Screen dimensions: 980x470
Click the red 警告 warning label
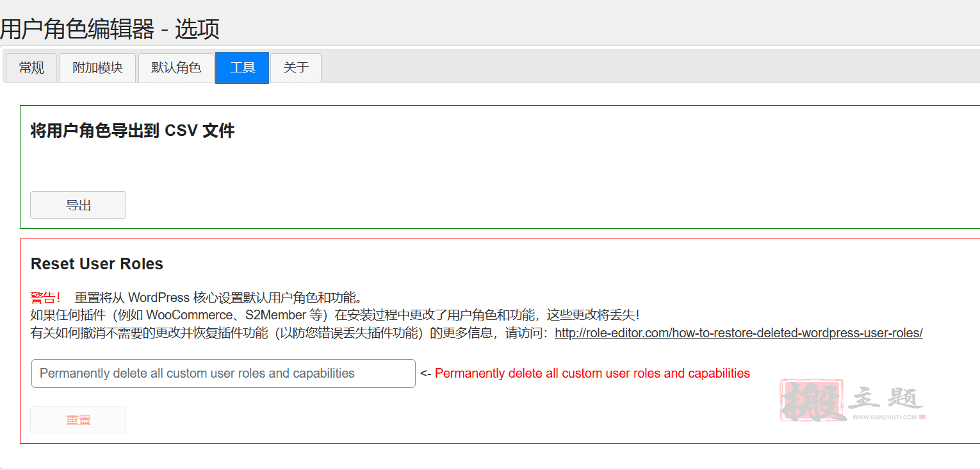click(x=45, y=296)
